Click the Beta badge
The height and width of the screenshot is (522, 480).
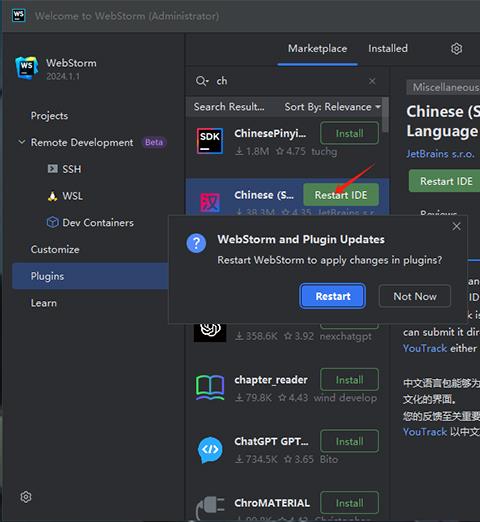[x=154, y=142]
